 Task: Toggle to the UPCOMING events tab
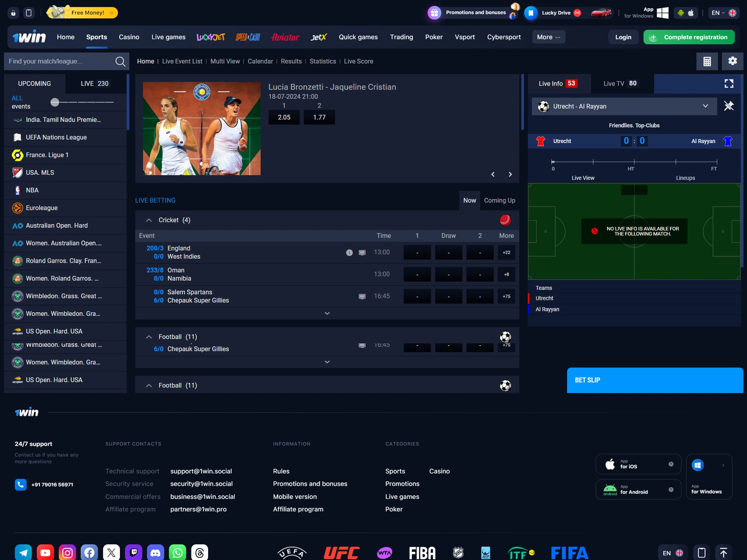(x=34, y=83)
